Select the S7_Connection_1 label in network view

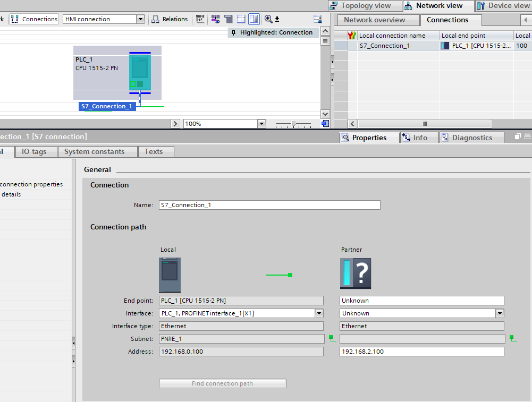point(107,106)
